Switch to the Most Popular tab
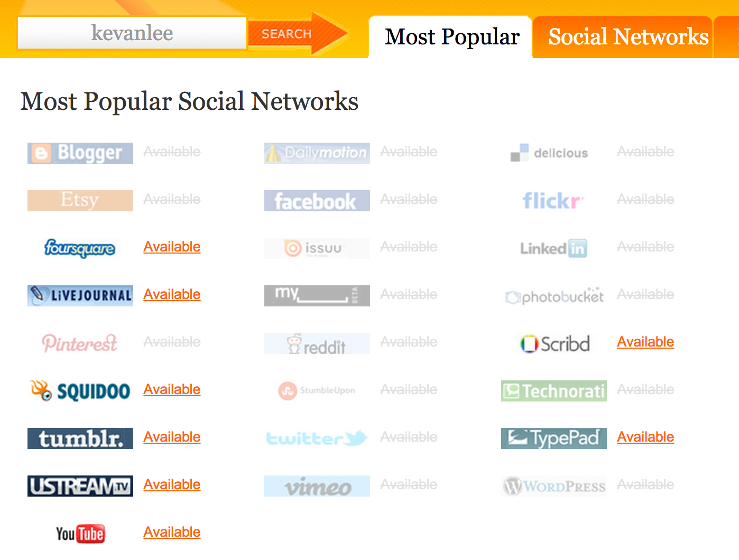 [452, 37]
